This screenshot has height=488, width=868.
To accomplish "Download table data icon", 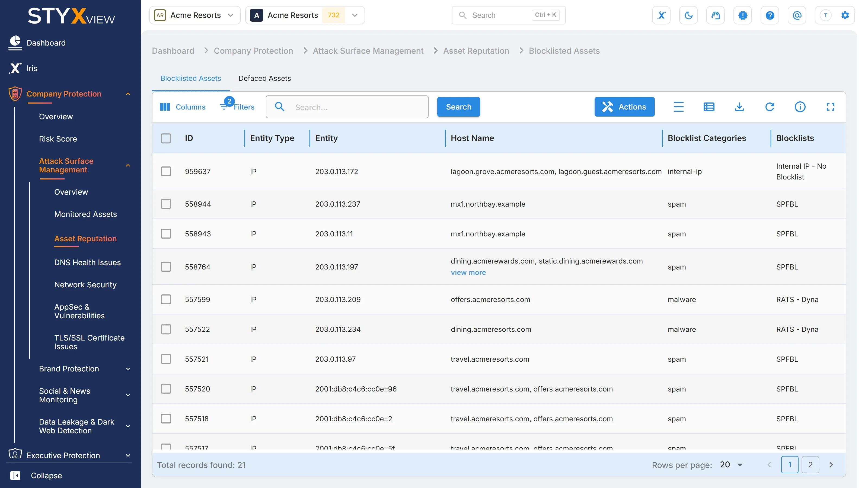I will (739, 107).
